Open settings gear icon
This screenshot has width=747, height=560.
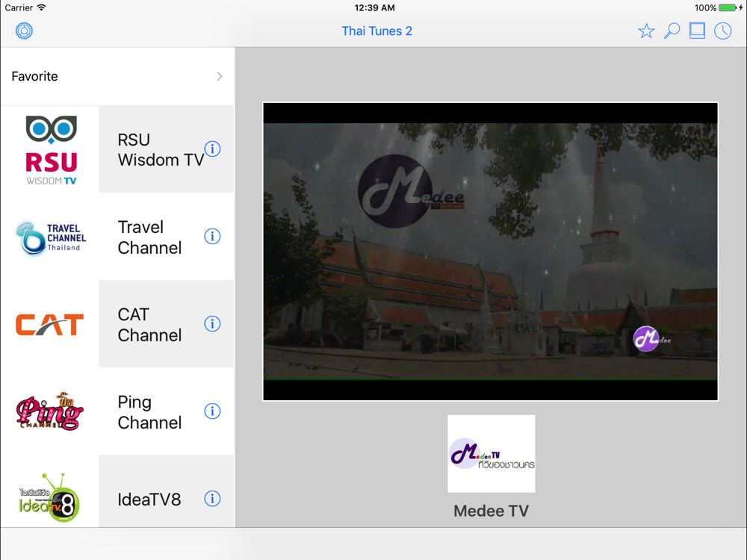pos(24,31)
